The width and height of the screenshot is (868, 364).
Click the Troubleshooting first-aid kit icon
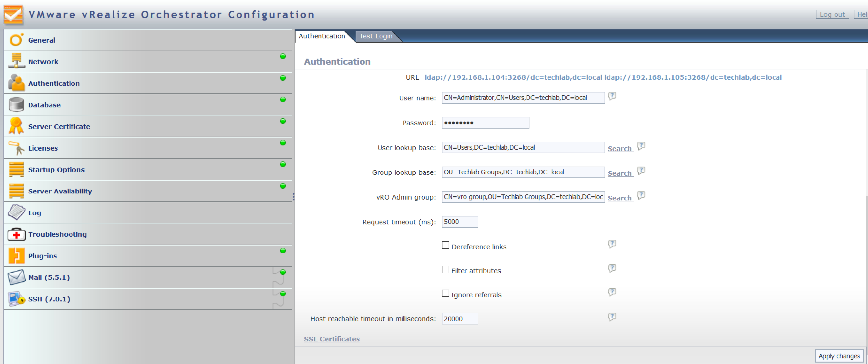pos(16,234)
